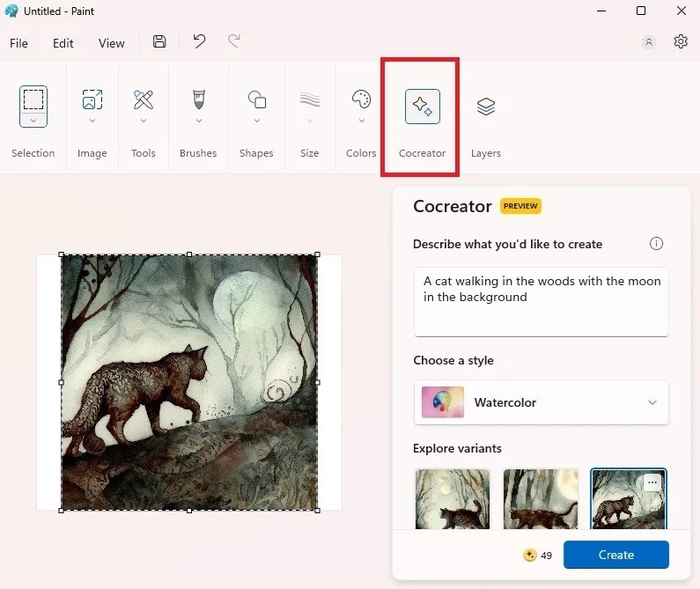Open Paint settings gear
The height and width of the screenshot is (589, 700).
(x=681, y=42)
